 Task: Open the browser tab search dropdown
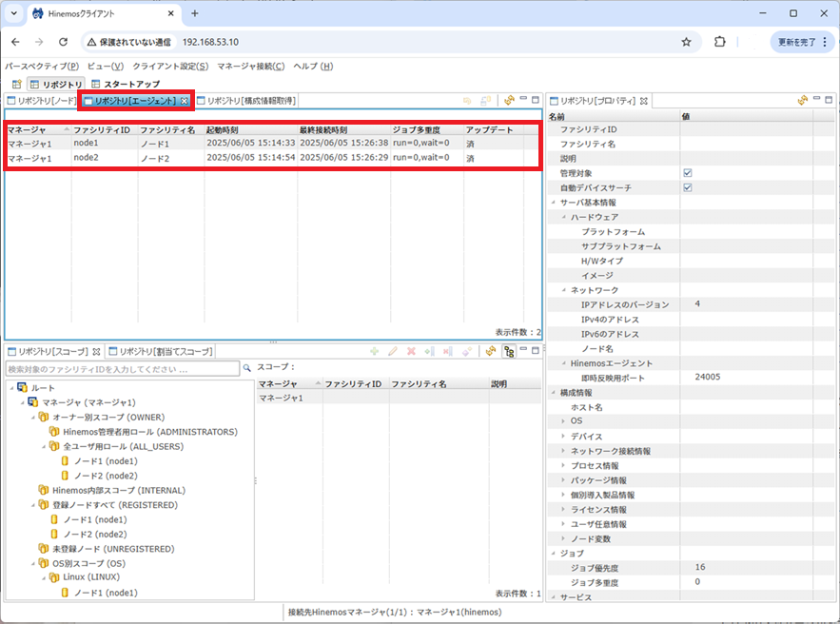14,13
